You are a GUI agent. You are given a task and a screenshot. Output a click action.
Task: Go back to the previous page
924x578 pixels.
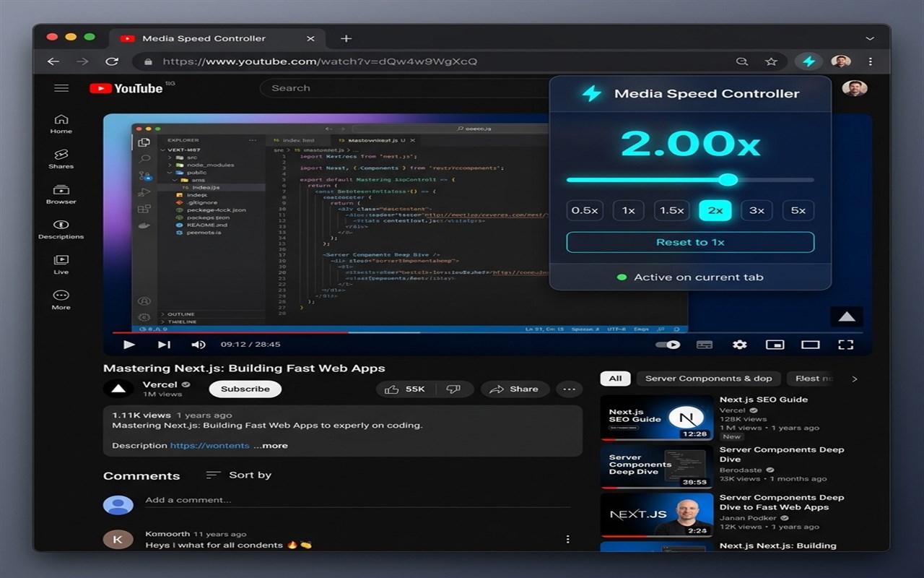tap(53, 61)
